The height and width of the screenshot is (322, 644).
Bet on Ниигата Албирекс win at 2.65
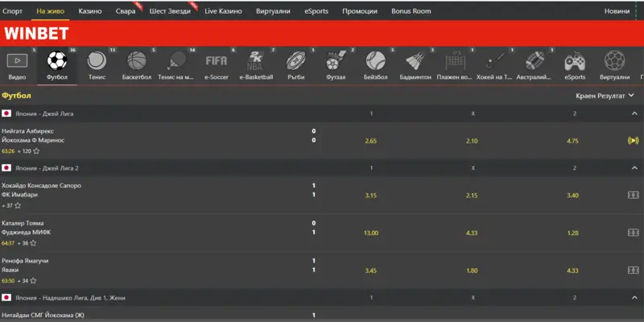point(371,141)
